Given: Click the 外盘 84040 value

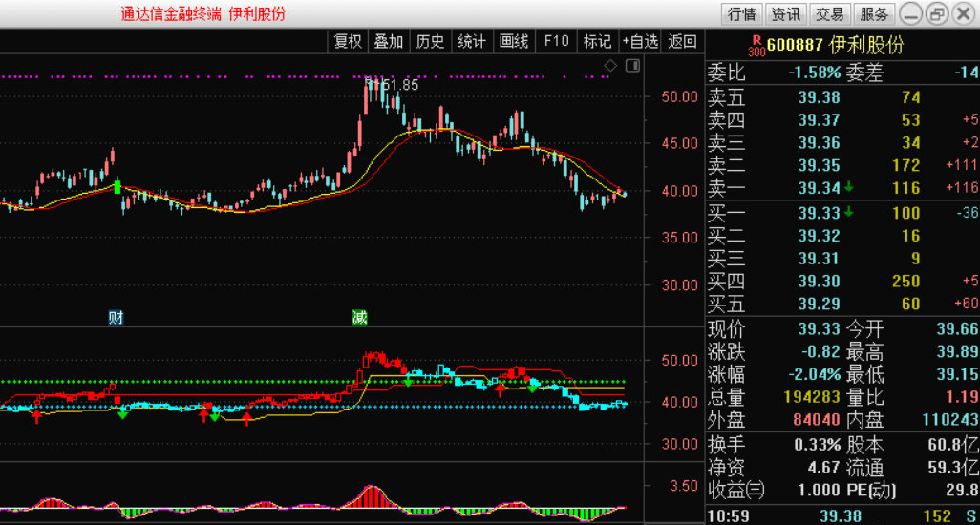Looking at the screenshot, I should point(817,419).
